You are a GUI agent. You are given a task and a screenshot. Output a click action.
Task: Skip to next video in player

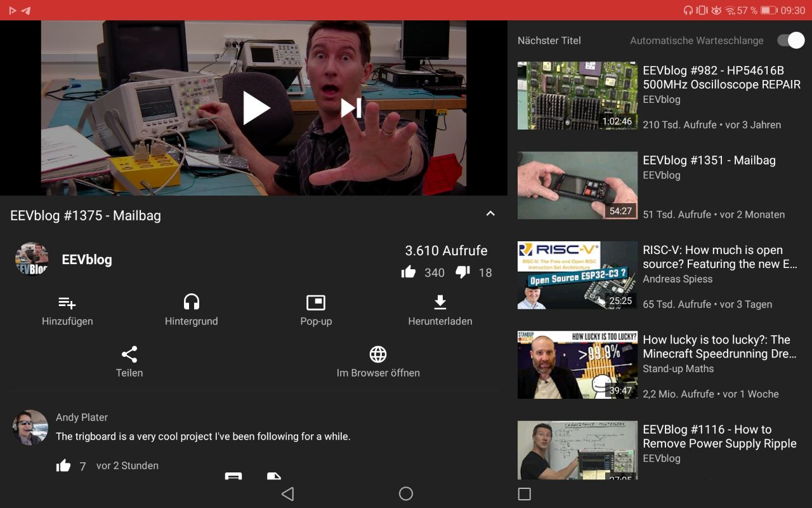[351, 108]
